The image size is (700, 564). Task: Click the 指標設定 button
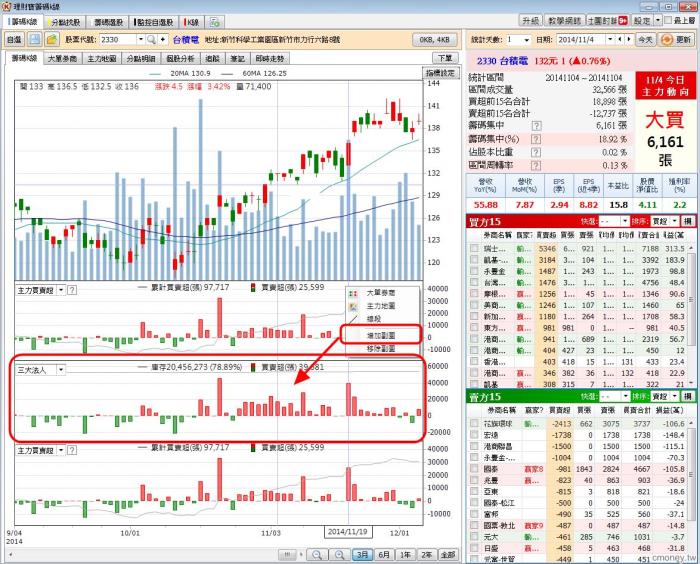click(440, 73)
